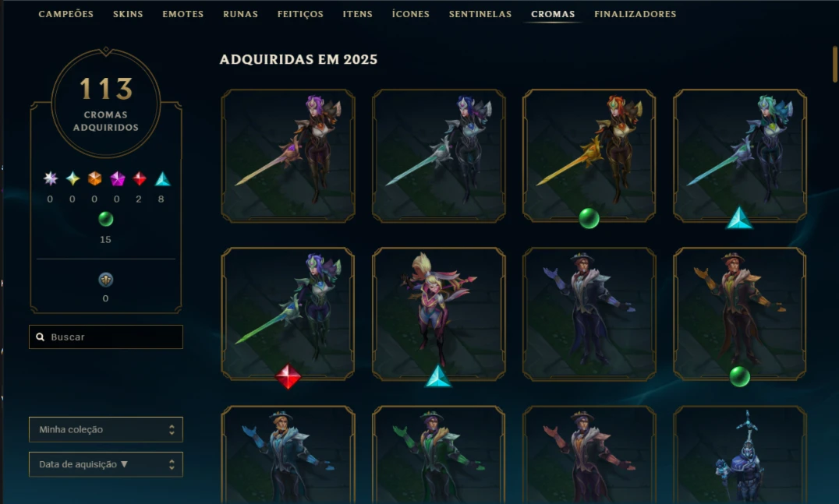Go to the Campeões tab
Viewport: 839px width, 504px height.
pyautogui.click(x=65, y=14)
